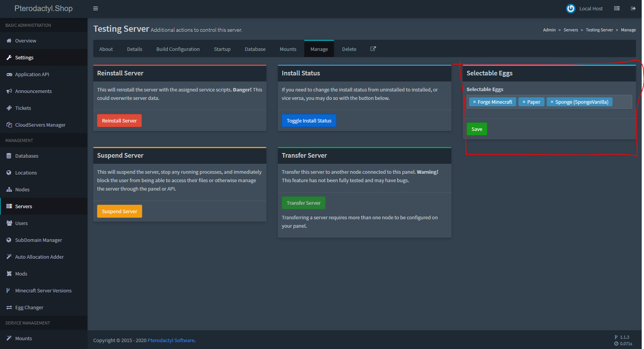Remove the Forge Minecraft egg tag
The width and height of the screenshot is (644, 349).
point(474,102)
